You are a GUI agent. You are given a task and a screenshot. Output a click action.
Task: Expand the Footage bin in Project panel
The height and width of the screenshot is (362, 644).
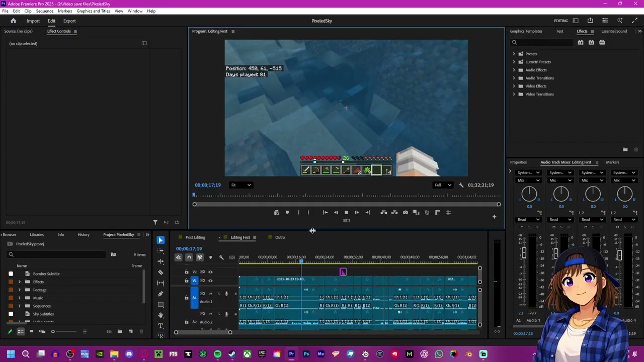pyautogui.click(x=20, y=290)
